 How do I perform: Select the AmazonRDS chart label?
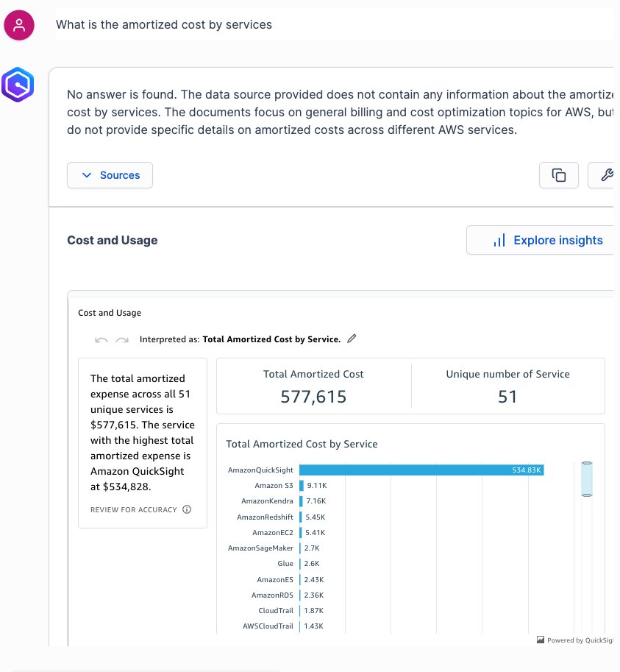[272, 595]
